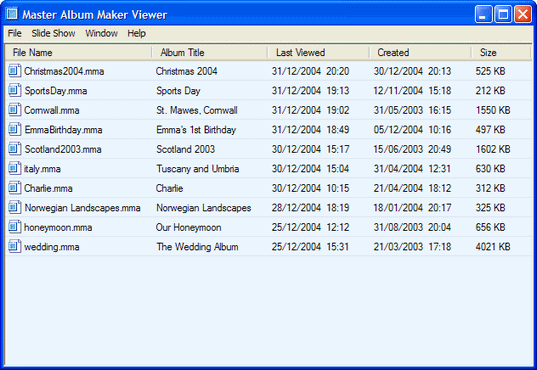
Task: Click the Cornwall.mma file icon
Action: coord(15,110)
